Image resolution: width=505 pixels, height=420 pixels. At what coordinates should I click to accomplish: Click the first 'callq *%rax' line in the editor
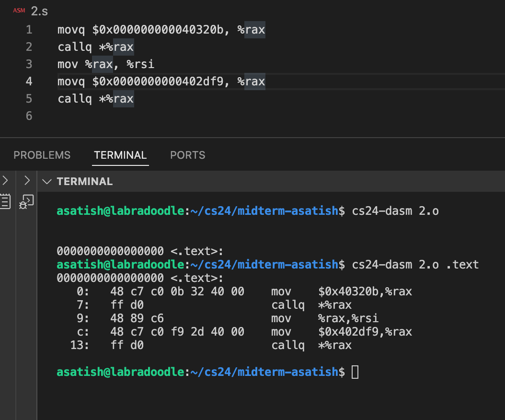95,47
